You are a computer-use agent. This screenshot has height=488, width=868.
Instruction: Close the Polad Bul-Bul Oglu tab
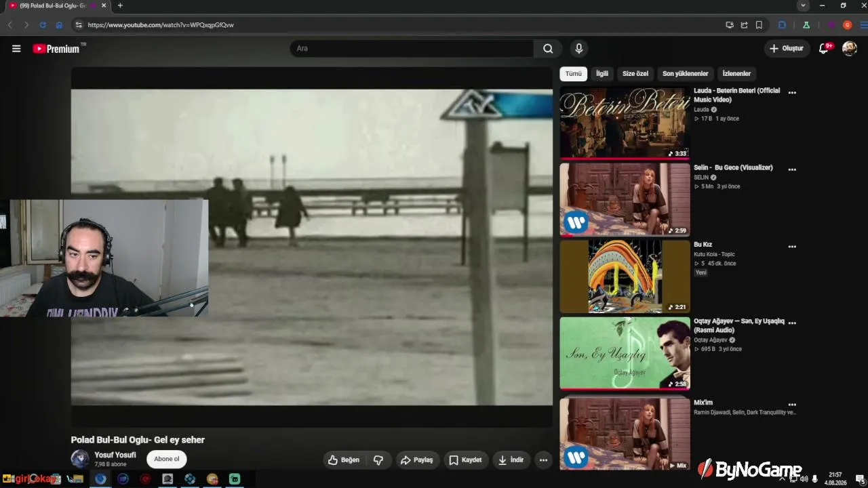[103, 5]
